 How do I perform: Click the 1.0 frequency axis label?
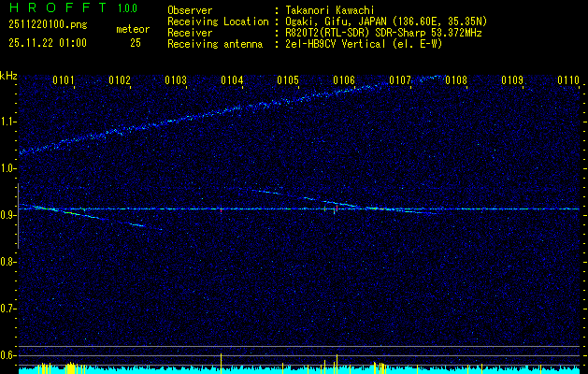click(9, 168)
